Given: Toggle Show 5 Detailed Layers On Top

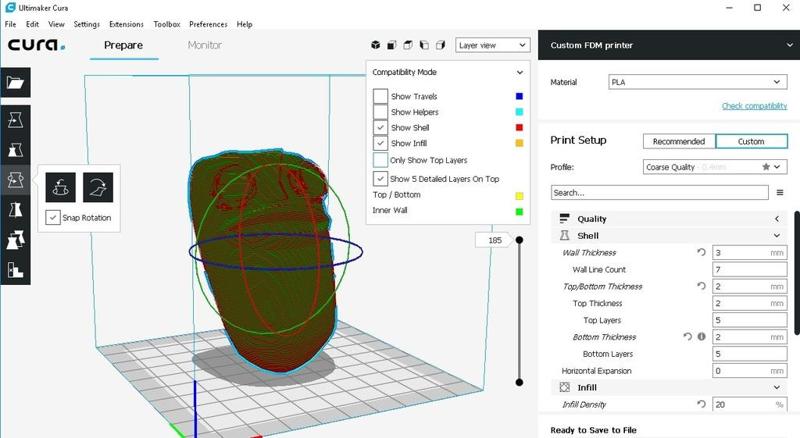Looking at the screenshot, I should click(380, 179).
